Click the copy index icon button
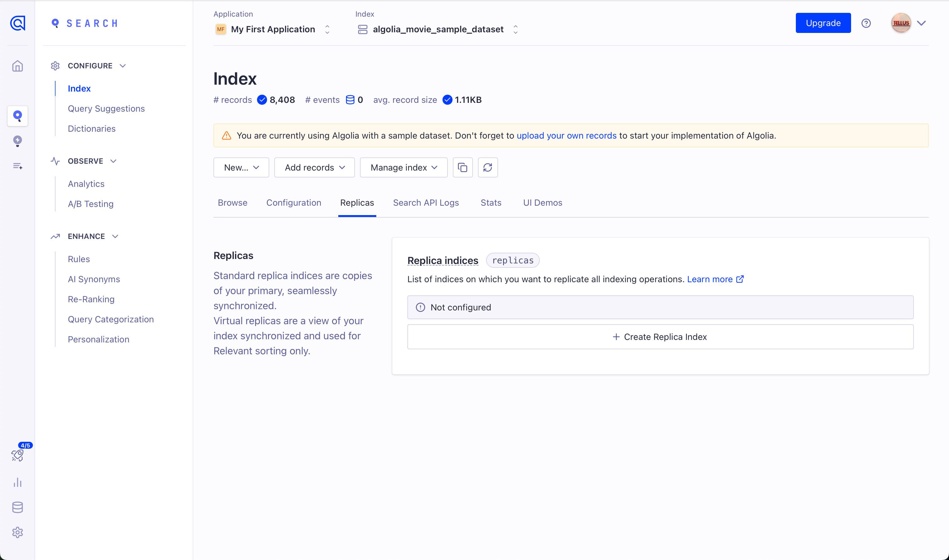Viewport: 949px width, 560px height. tap(462, 167)
